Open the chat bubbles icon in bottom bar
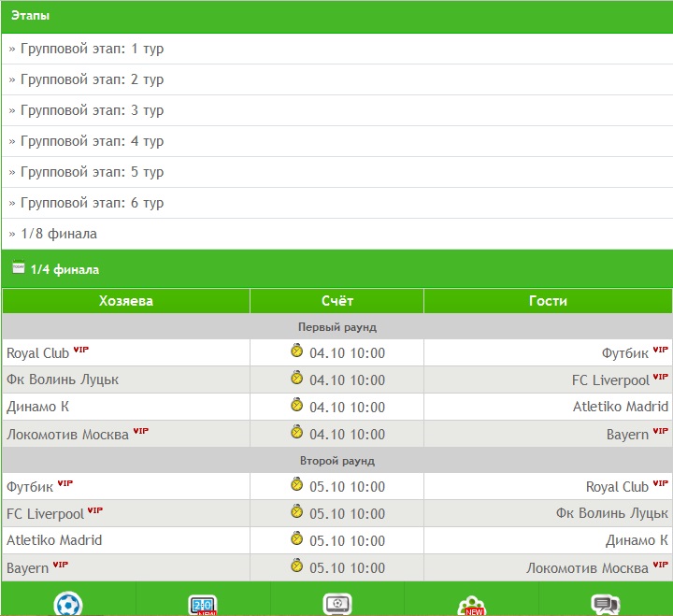 606,605
